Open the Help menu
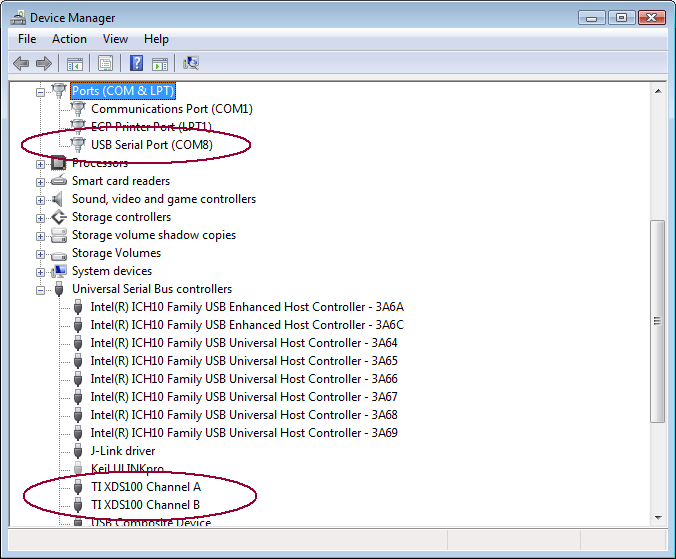 [x=156, y=39]
